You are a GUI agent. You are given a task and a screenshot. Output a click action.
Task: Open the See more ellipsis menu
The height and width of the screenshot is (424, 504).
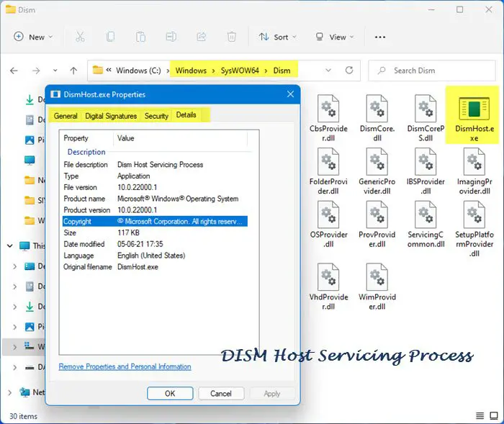click(x=380, y=37)
